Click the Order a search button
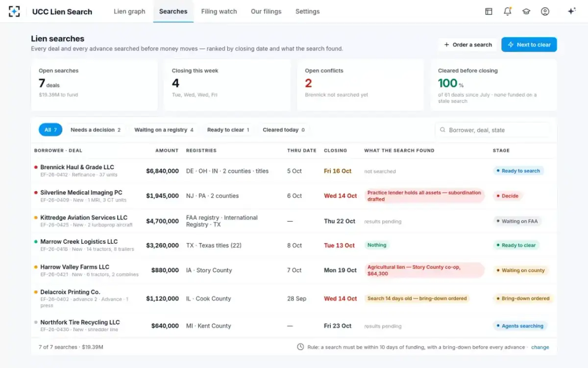This screenshot has width=588, height=368. [467, 45]
